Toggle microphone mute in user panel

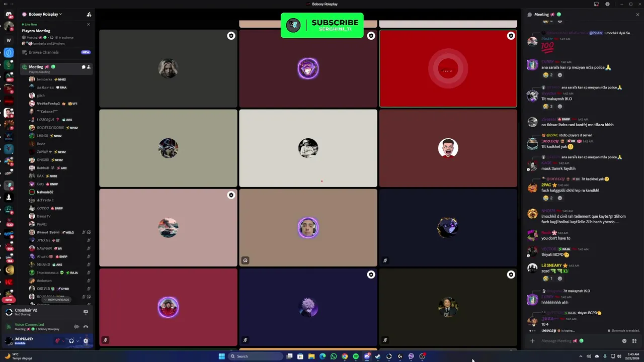pos(57,341)
